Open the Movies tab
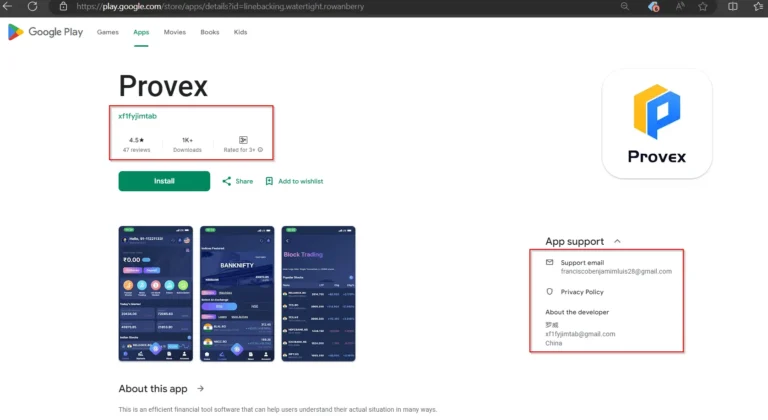 point(175,32)
